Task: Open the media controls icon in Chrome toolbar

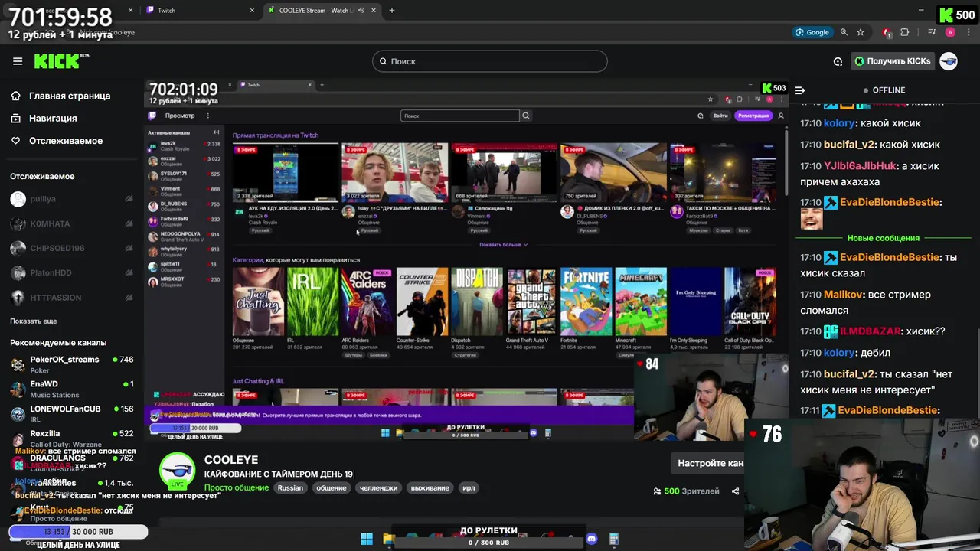Action: click(932, 32)
